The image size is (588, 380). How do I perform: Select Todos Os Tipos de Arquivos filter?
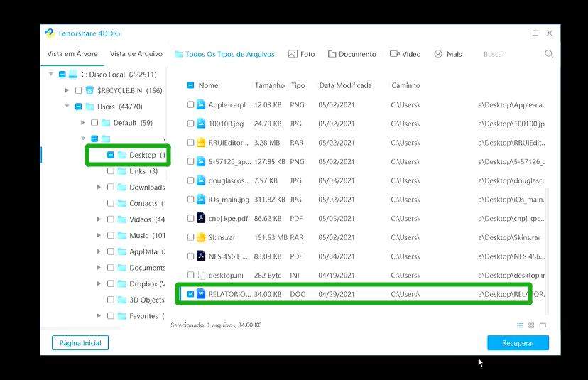coord(225,54)
